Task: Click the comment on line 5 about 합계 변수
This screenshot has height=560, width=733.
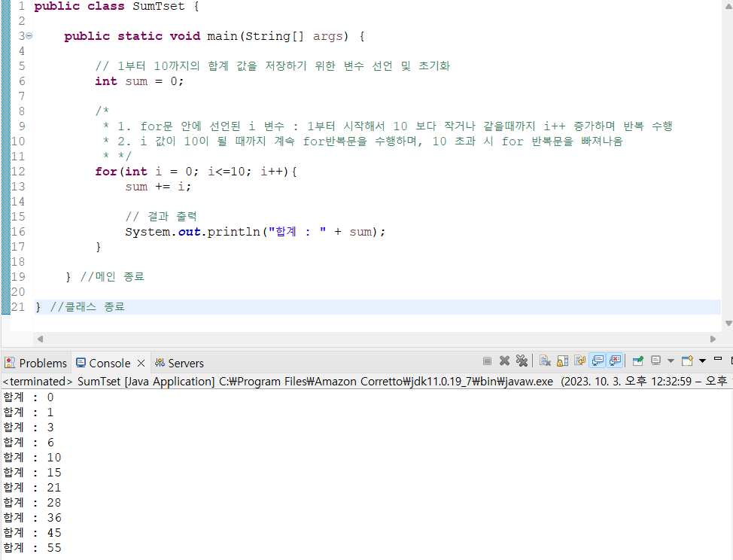Action: click(272, 66)
